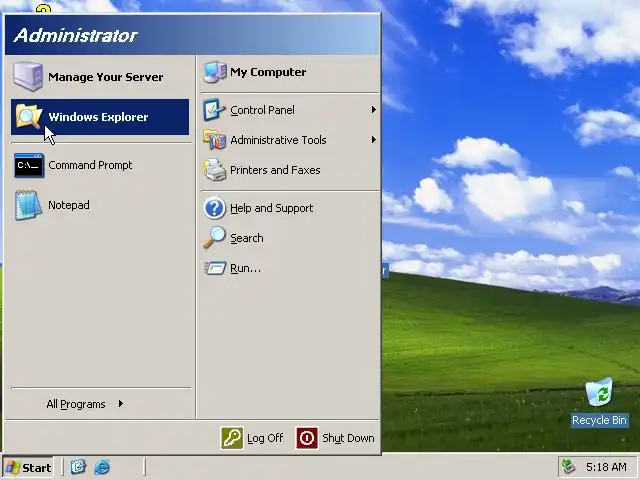Launch Windows Explorer folder icon
This screenshot has height=480, width=640.
29,116
